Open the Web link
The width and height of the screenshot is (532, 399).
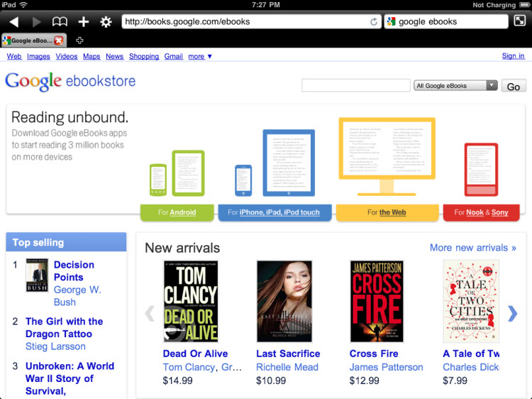[x=14, y=56]
